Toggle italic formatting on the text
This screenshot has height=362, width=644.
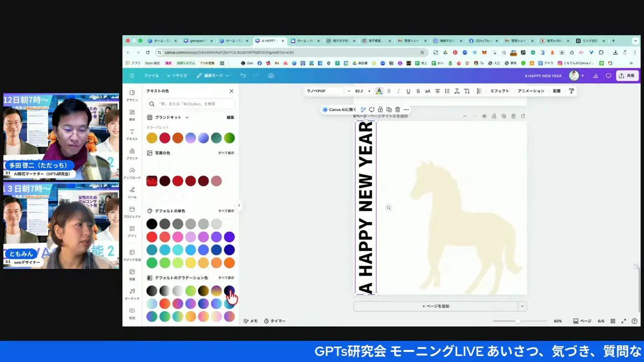pos(398,91)
